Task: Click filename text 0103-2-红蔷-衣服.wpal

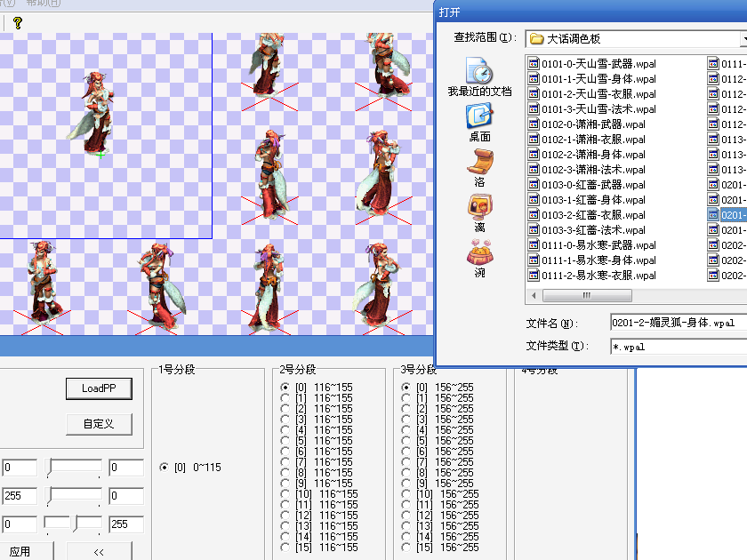Action: 594,215
